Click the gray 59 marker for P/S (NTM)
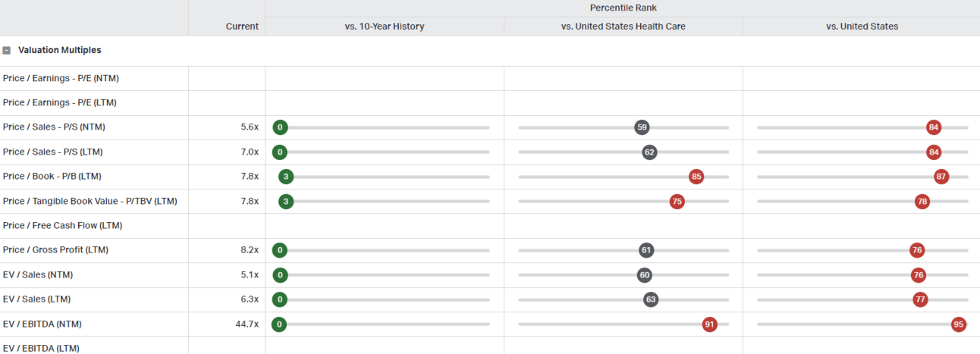The image size is (980, 354). (x=642, y=127)
